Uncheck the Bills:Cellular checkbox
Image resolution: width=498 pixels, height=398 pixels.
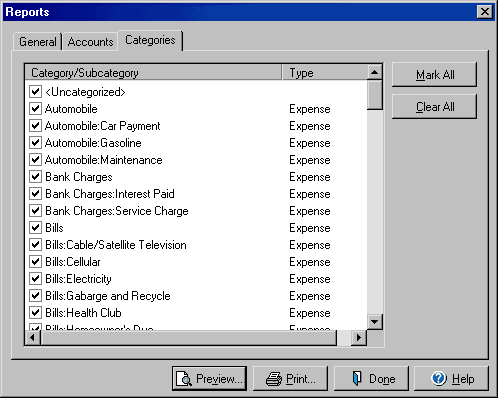[35, 261]
